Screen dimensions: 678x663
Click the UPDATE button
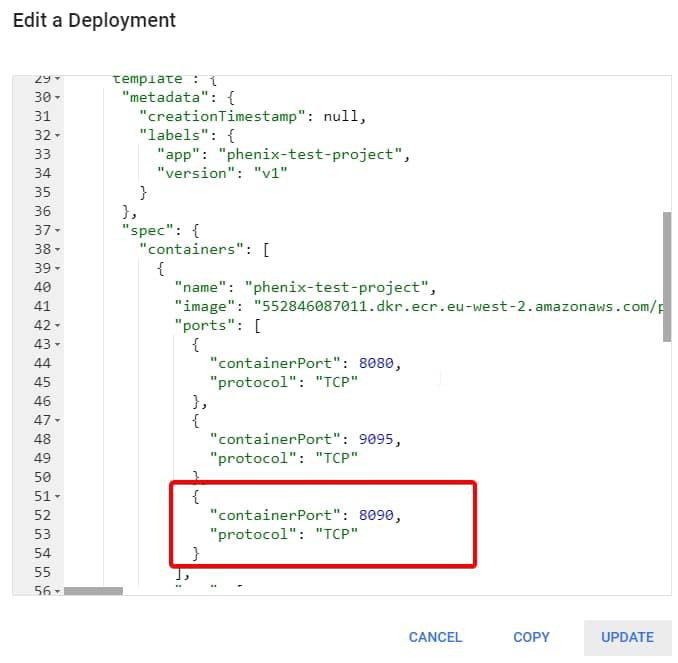pos(627,637)
